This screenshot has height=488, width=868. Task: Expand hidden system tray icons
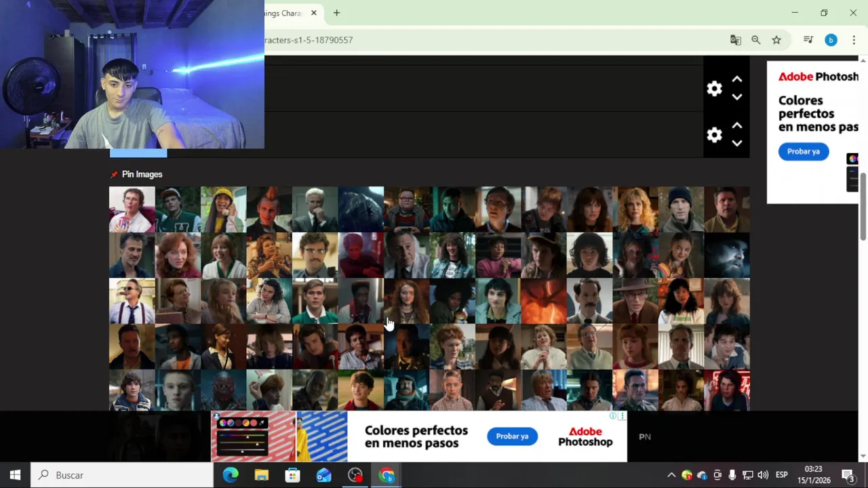coord(671,475)
